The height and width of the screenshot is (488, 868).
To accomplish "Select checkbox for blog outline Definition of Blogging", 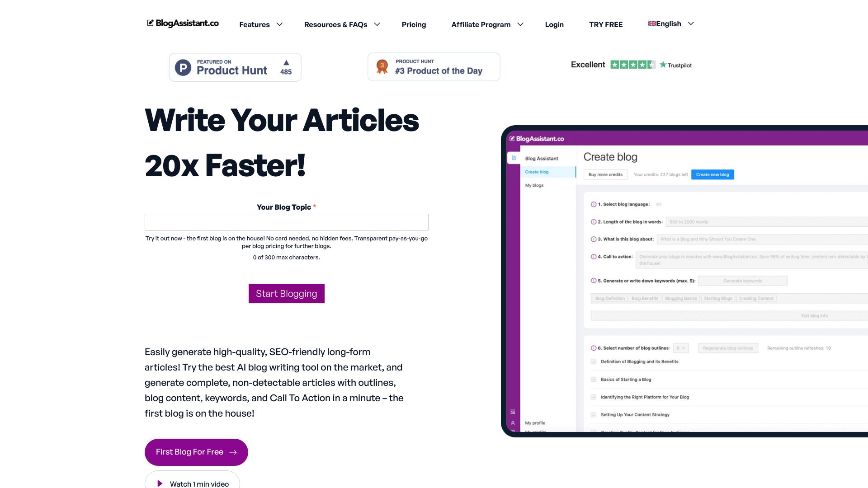I will (594, 361).
